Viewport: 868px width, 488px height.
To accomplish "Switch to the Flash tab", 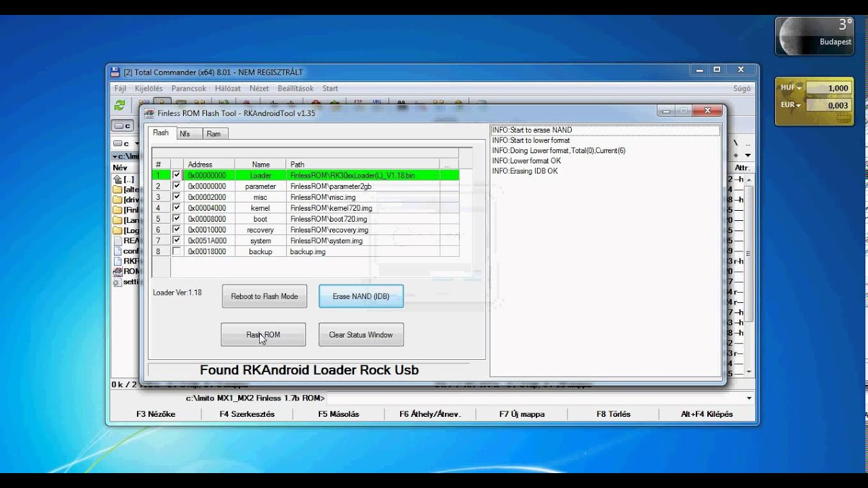I will [x=161, y=133].
